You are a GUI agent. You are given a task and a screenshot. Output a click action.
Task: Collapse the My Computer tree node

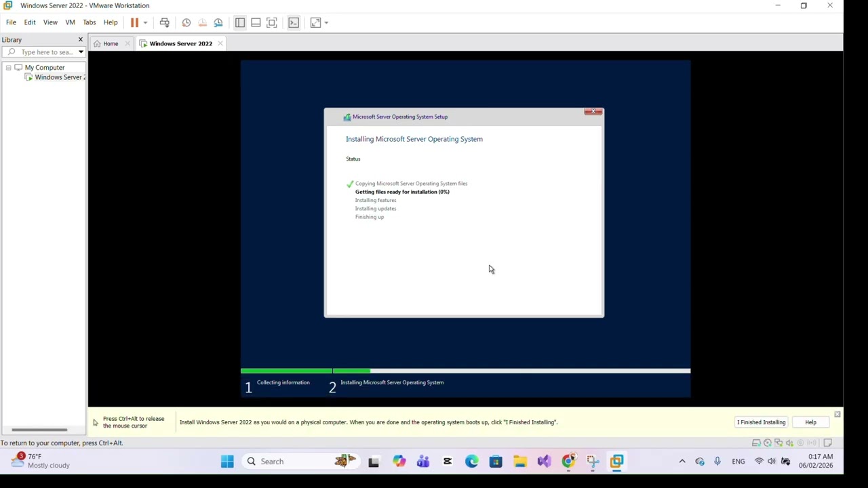(8, 67)
